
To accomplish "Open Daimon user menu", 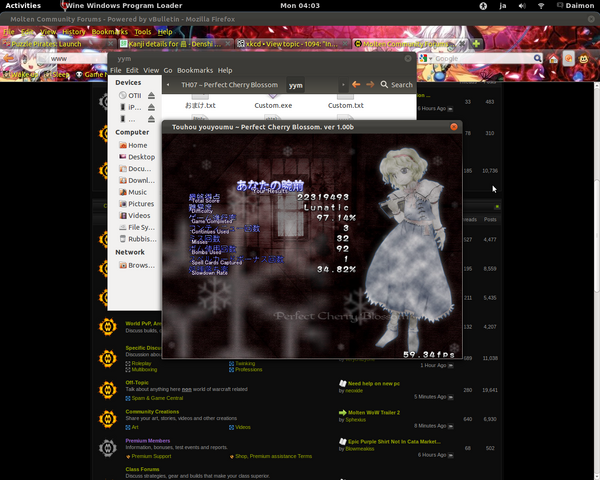I will point(576,5).
